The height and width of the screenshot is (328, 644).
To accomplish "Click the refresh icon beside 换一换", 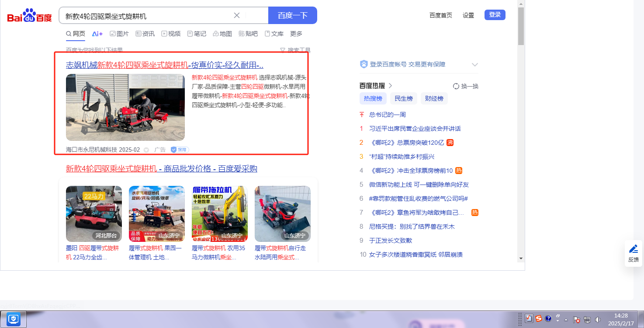I will click(x=456, y=86).
